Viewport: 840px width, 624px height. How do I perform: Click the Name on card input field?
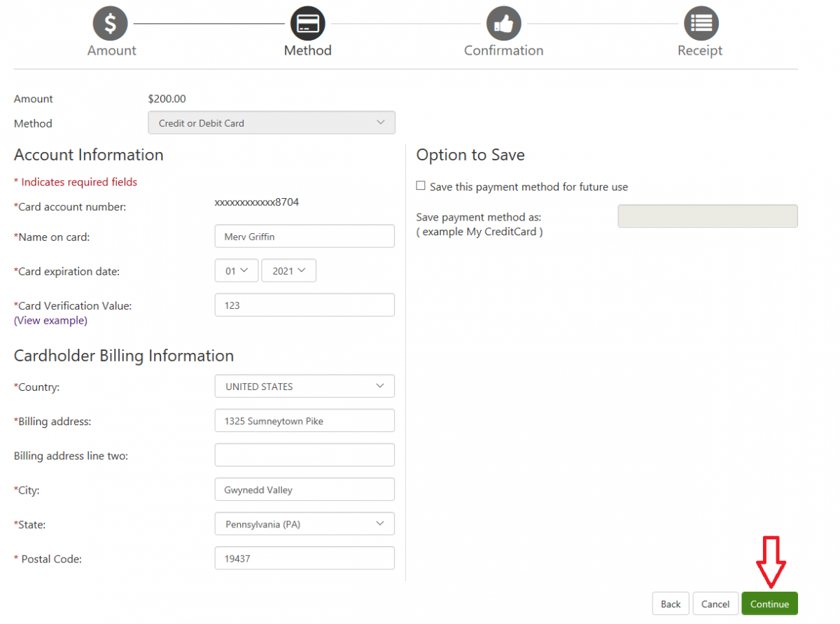(x=304, y=236)
